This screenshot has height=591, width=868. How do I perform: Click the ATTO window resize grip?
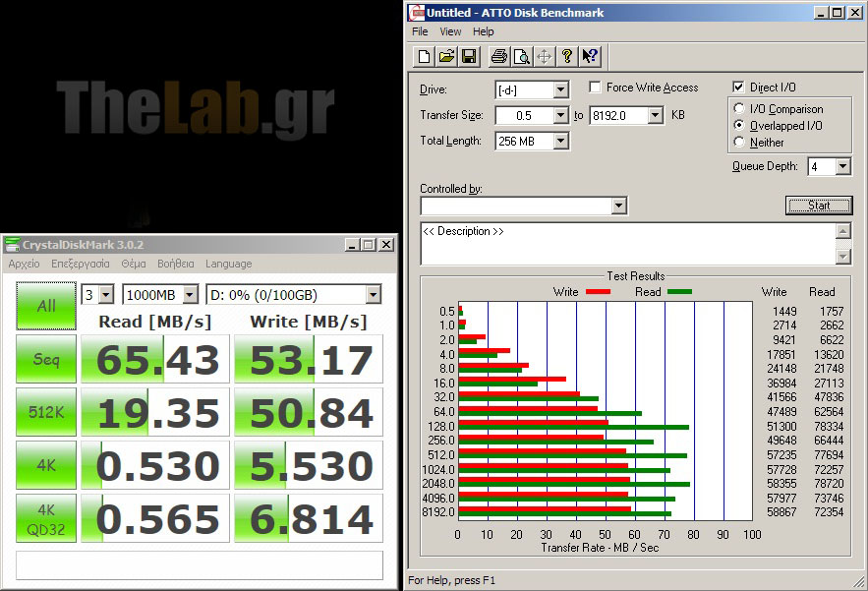tap(860, 581)
